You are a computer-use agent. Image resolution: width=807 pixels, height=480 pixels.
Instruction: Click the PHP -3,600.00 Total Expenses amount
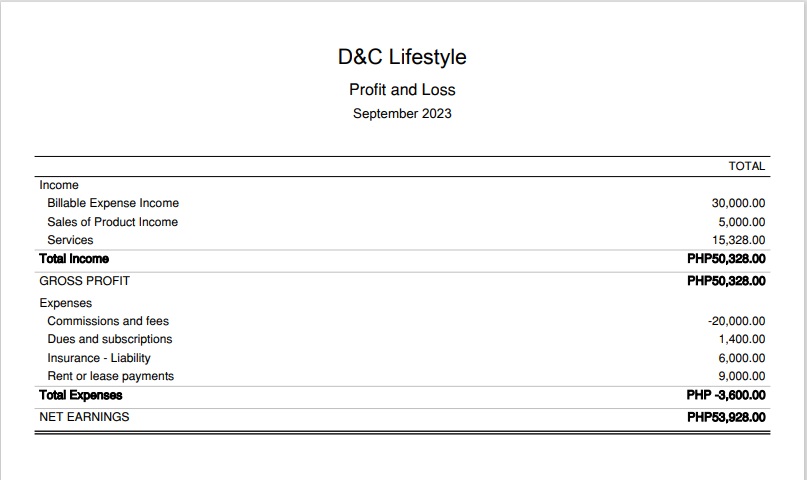tap(726, 395)
